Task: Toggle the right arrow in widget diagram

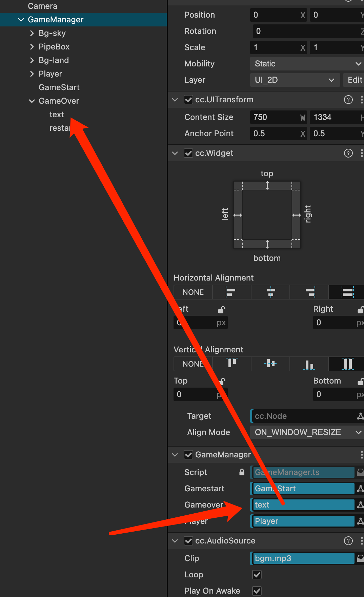Action: pos(297,215)
